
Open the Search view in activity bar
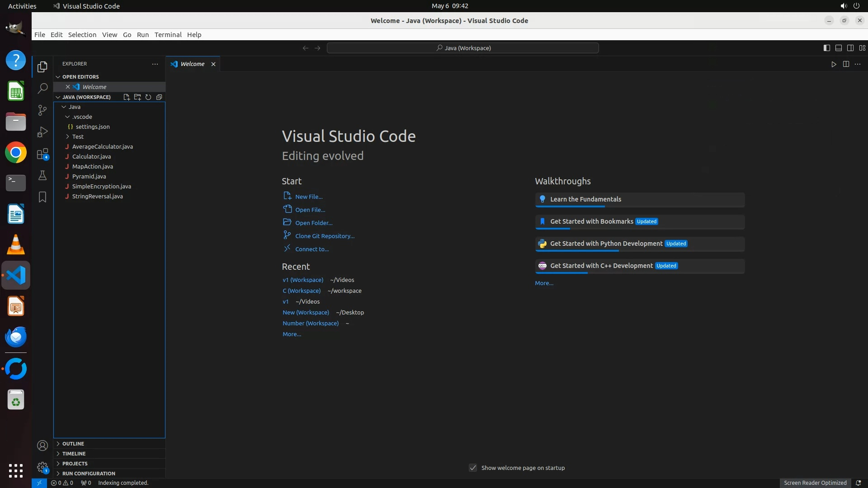(x=42, y=88)
